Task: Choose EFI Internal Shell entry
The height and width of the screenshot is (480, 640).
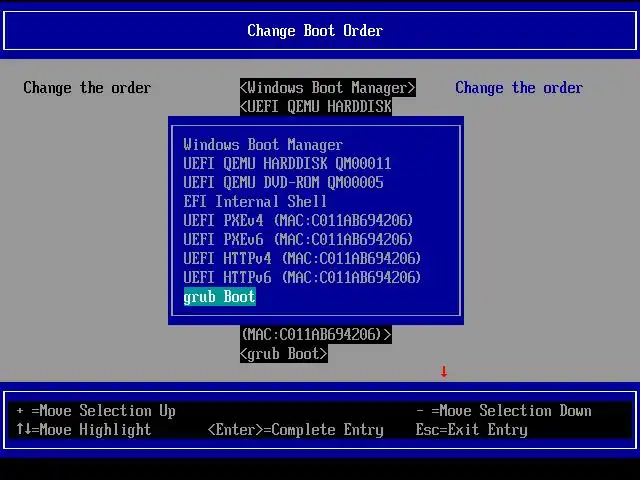Action: coord(255,202)
